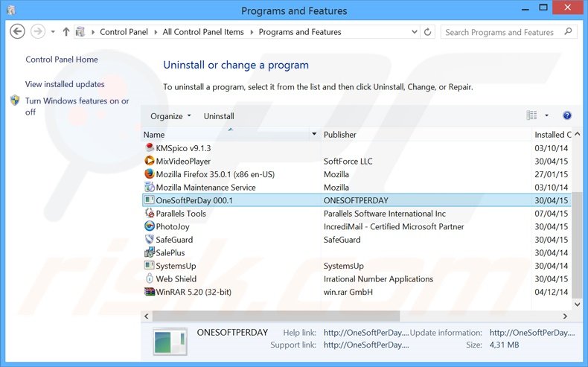Expand the view options dropdown arrow
Viewport: 588px width, 367px height.
[547, 115]
